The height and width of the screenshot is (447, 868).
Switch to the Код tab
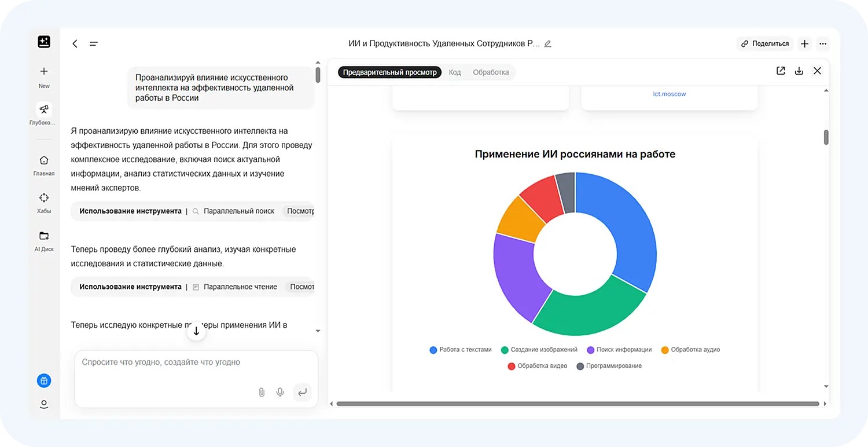coord(455,72)
